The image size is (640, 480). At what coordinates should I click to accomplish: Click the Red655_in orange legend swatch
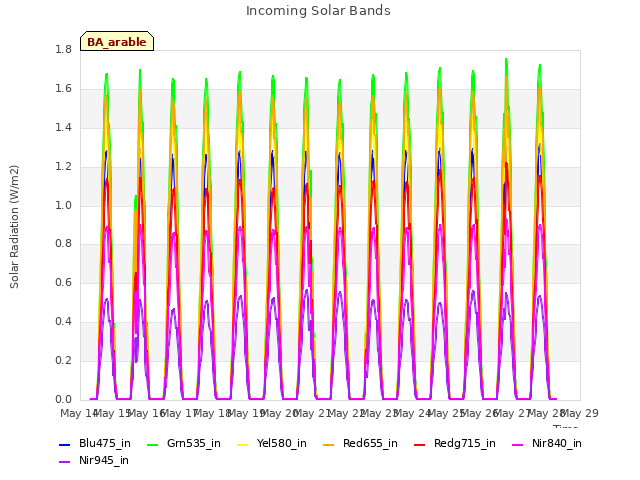click(x=329, y=444)
